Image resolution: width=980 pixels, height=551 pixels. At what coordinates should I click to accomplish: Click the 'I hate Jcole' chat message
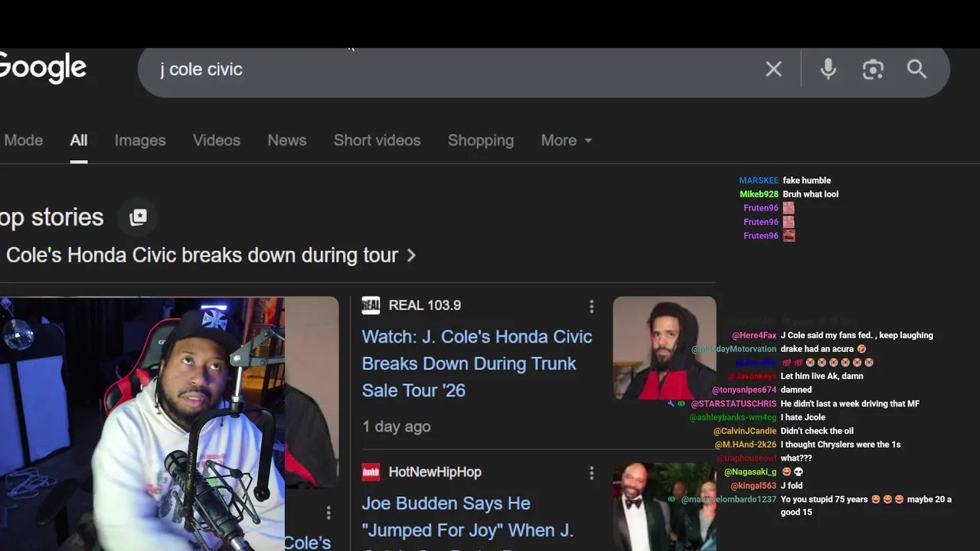(803, 418)
